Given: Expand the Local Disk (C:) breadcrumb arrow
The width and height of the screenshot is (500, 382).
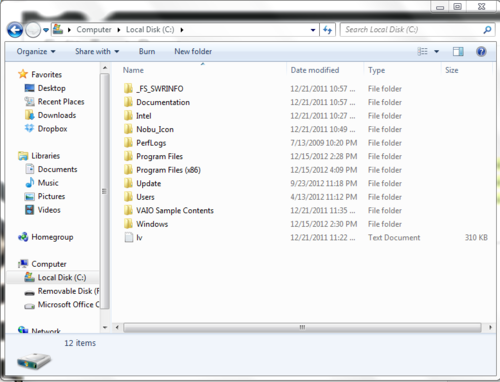Looking at the screenshot, I should click(182, 30).
